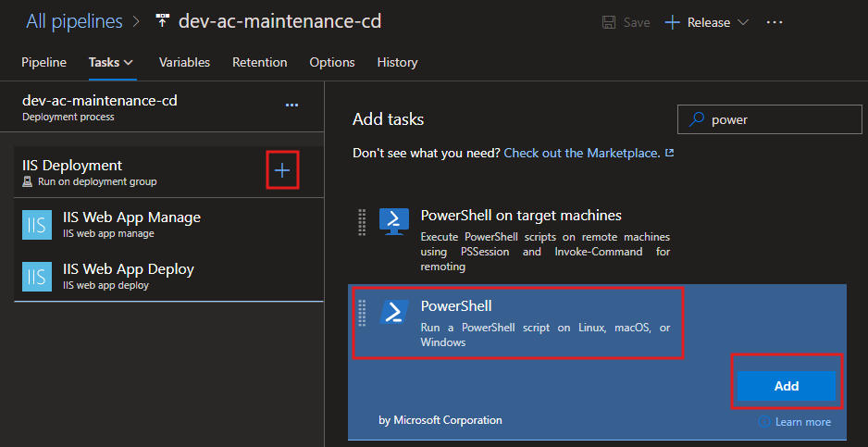The width and height of the screenshot is (868, 447).
Task: Open Learn more about PowerShell task
Action: pos(802,422)
